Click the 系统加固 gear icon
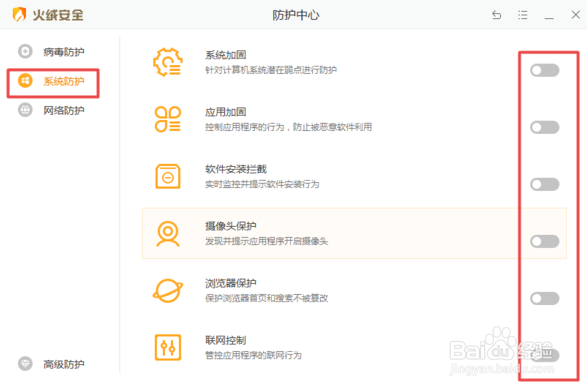The image size is (587, 389). (x=168, y=62)
